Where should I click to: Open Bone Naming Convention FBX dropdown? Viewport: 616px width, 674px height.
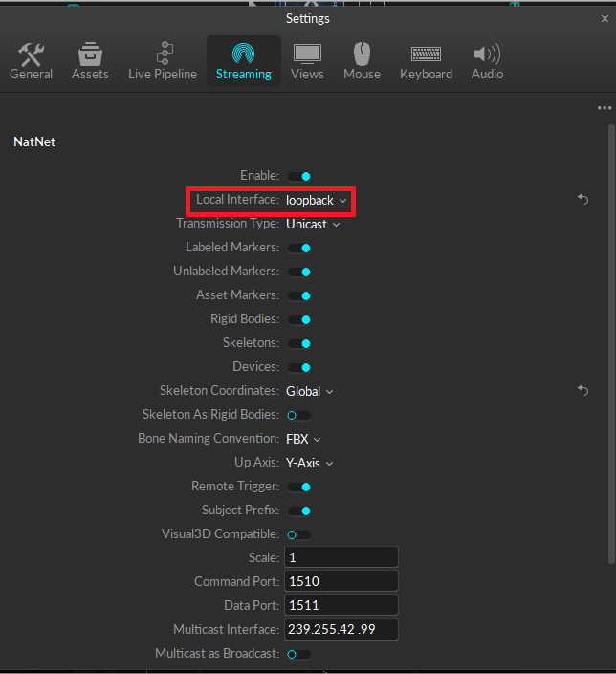(303, 440)
